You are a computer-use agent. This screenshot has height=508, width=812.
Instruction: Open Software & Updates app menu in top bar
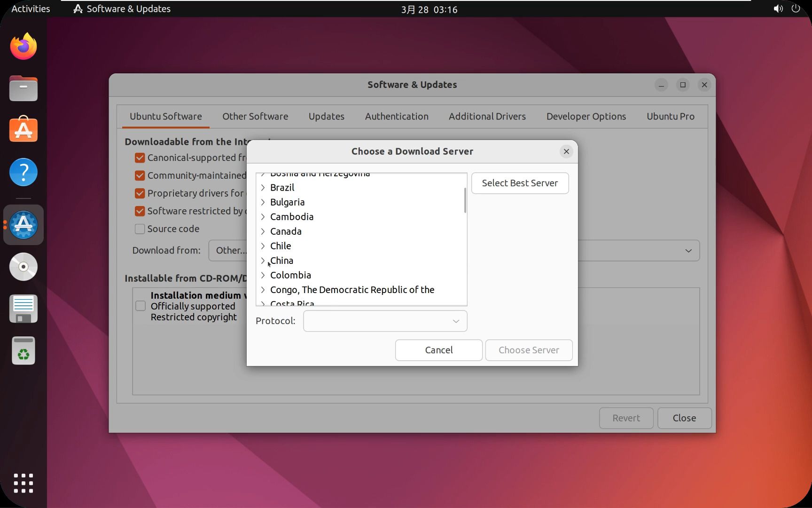pyautogui.click(x=122, y=8)
